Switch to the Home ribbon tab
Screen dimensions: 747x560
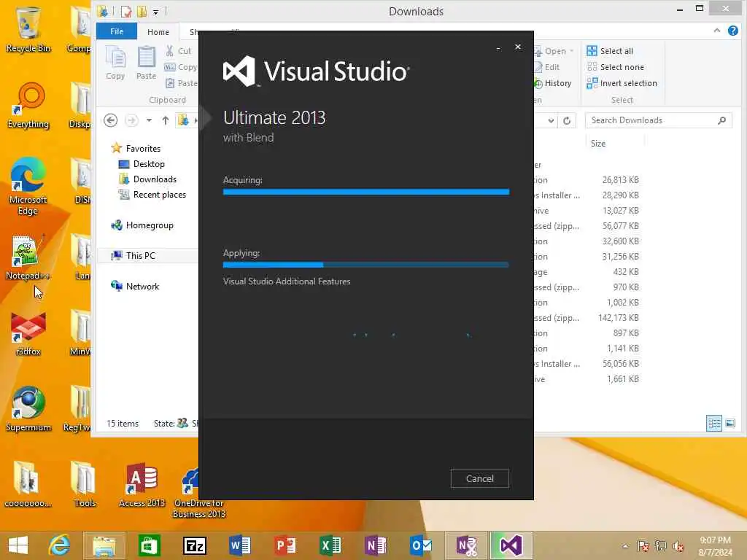158,32
